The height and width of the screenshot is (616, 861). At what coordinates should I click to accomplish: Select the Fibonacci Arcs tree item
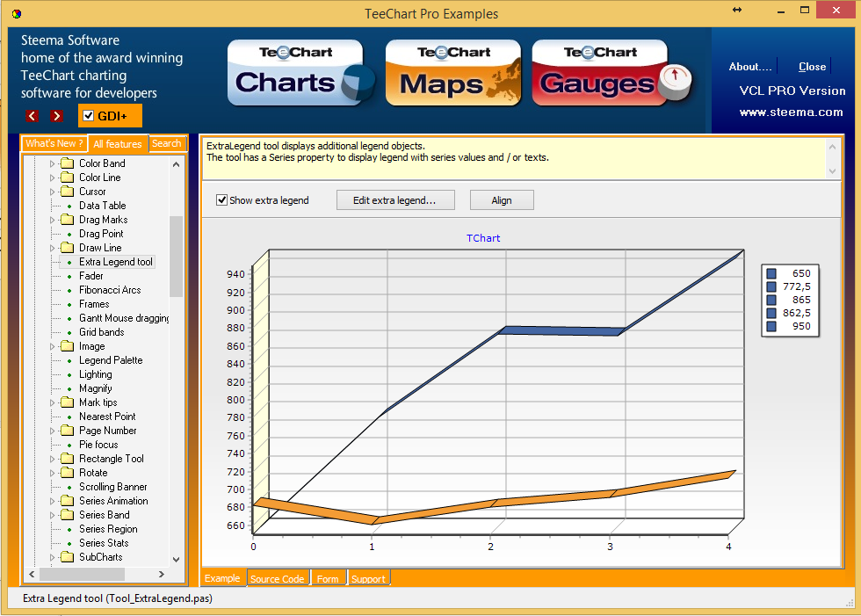pos(110,290)
